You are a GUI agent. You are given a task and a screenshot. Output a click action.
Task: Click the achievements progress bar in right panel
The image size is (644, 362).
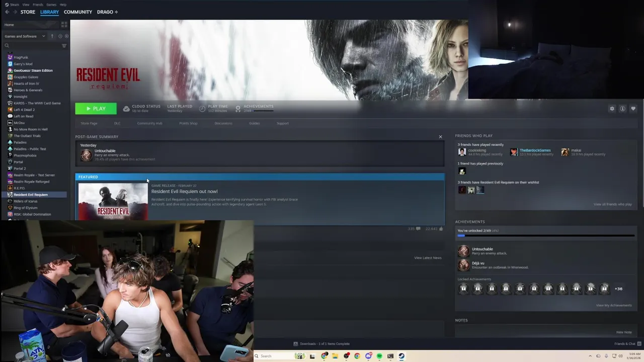[x=546, y=235]
